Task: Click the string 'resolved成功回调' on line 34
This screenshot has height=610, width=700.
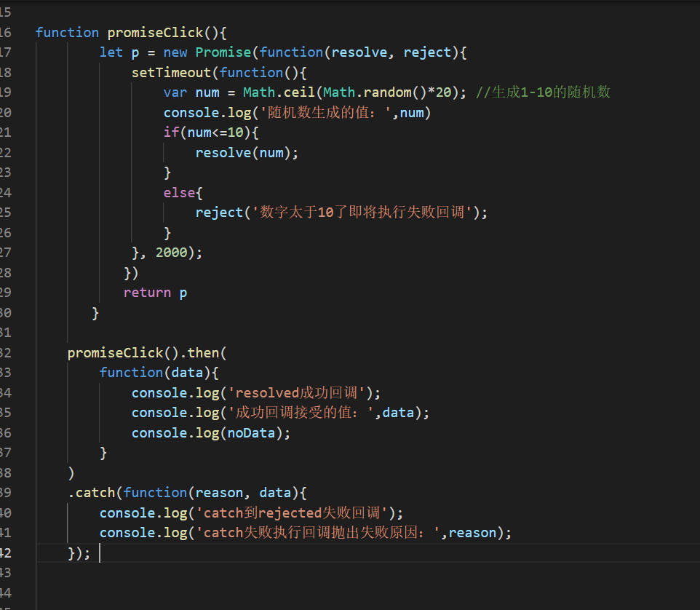Action: (296, 393)
